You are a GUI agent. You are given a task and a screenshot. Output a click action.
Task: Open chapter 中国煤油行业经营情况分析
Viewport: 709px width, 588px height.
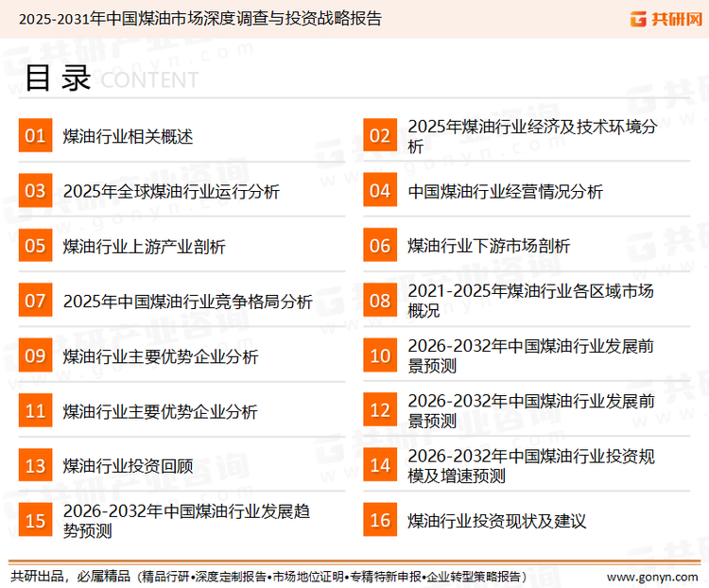(505, 191)
